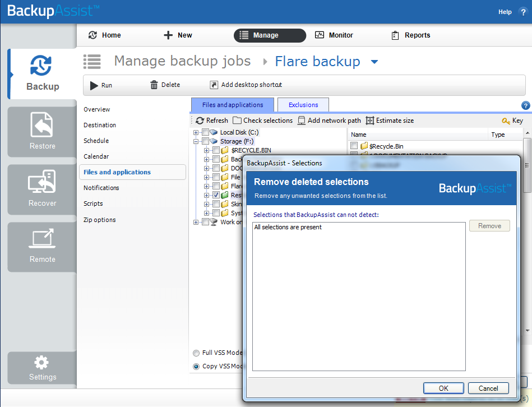The image size is (532, 407).
Task: Click the blue help icon beside Exclusions tab
Action: click(526, 105)
